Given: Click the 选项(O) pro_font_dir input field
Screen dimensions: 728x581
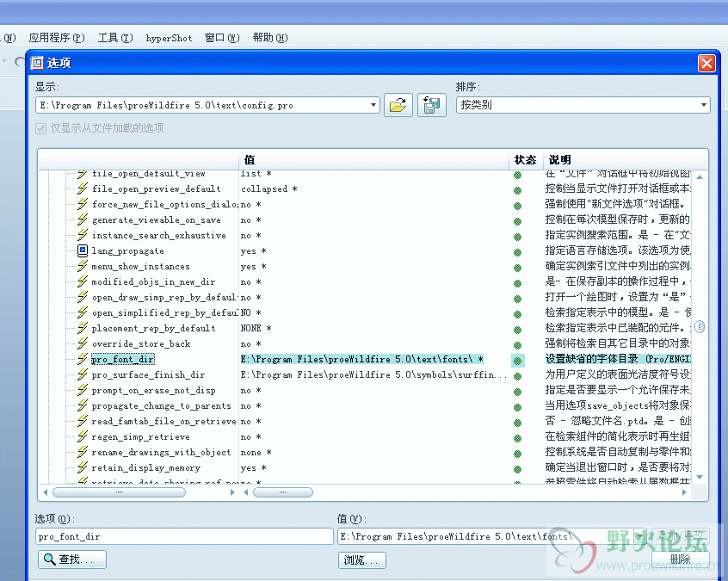Looking at the screenshot, I should pos(184,536).
